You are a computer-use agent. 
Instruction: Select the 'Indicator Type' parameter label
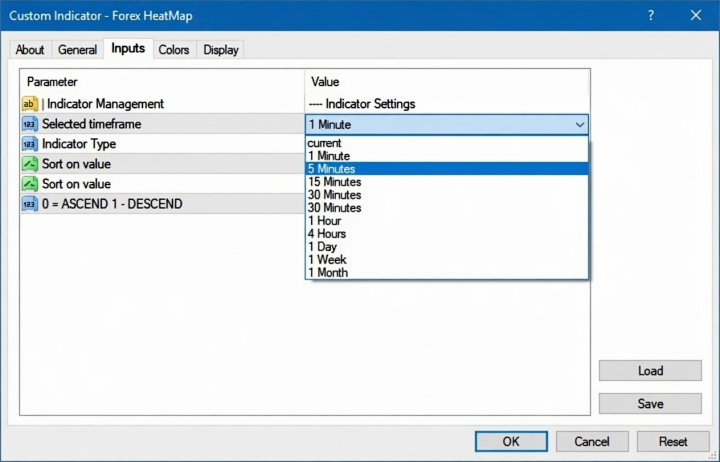point(79,144)
